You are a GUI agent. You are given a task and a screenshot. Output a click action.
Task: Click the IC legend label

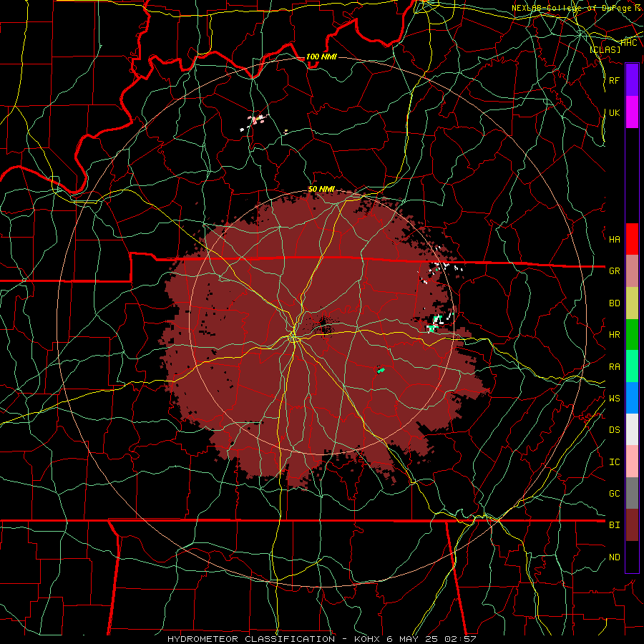(614, 462)
